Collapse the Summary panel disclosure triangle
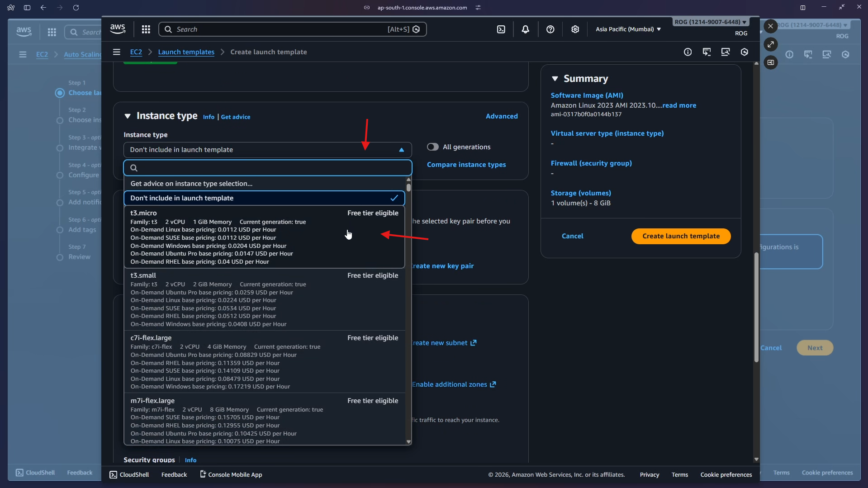This screenshot has width=868, height=488. pyautogui.click(x=555, y=78)
